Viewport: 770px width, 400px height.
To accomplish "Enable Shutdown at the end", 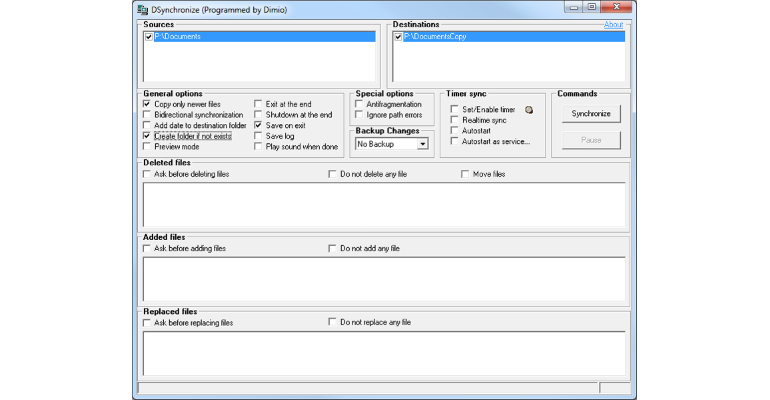I will pyautogui.click(x=258, y=114).
